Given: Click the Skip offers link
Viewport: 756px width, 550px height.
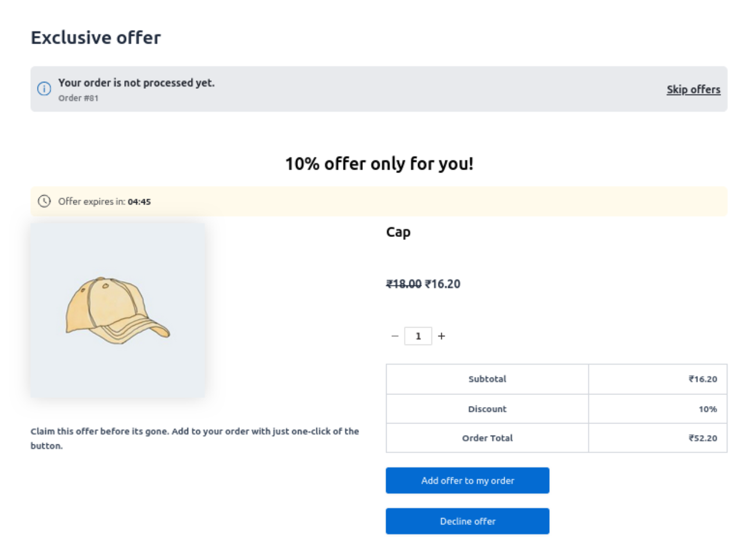Looking at the screenshot, I should click(693, 89).
